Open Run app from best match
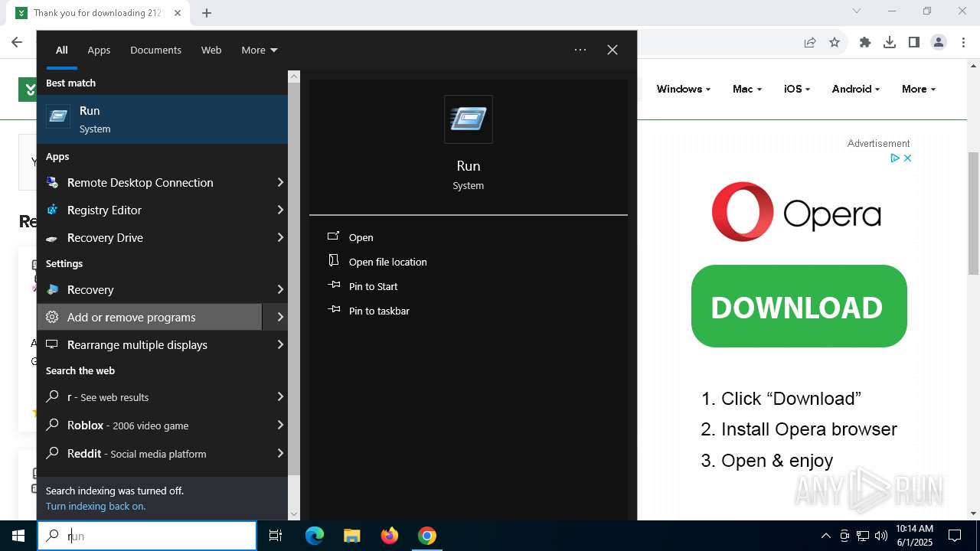The image size is (980, 551). tap(162, 119)
